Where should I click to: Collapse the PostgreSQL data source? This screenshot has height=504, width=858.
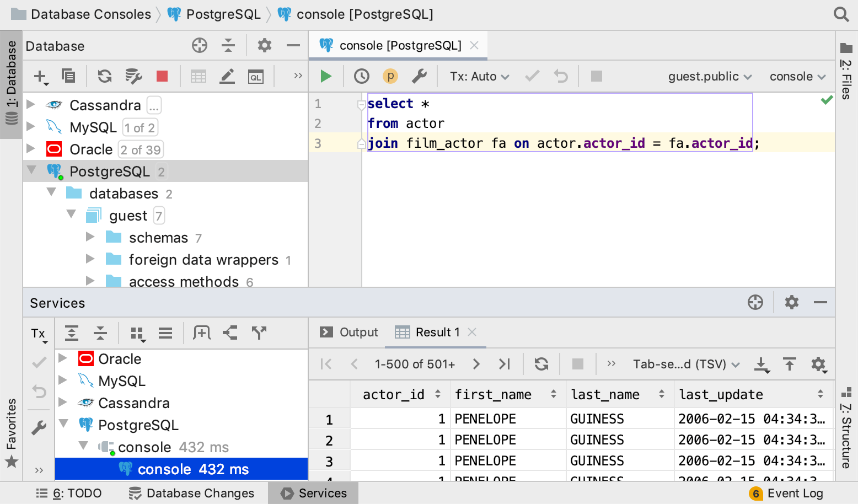pos(31,170)
